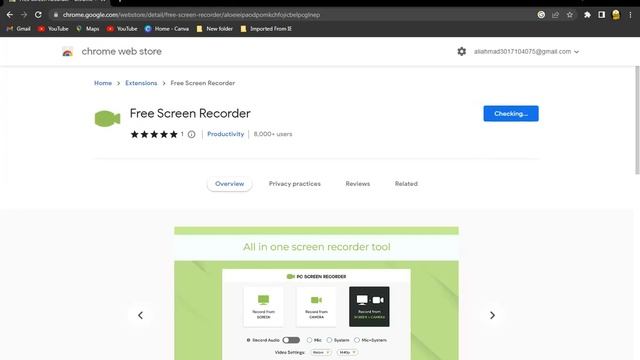Click the green Free Screen Recorder camera icon

(x=107, y=119)
